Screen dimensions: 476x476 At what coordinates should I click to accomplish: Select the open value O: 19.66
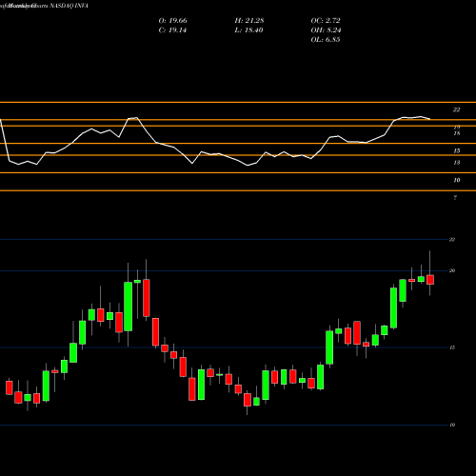coord(172,21)
